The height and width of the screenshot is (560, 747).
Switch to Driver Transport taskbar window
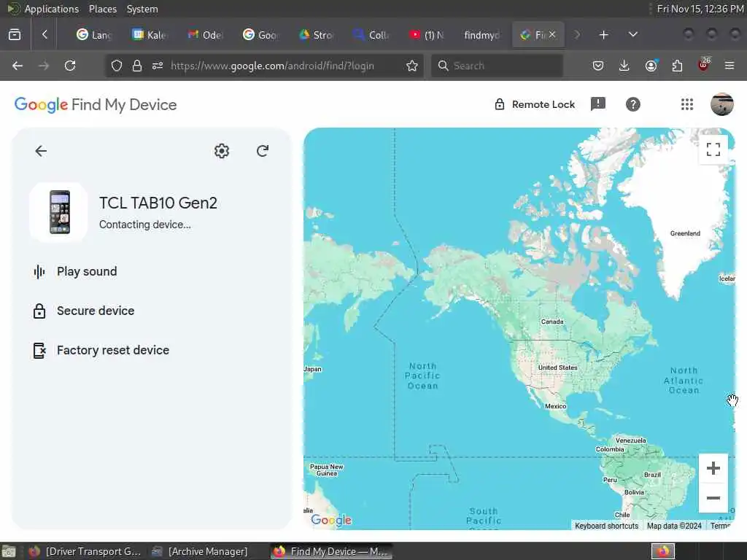85,551
